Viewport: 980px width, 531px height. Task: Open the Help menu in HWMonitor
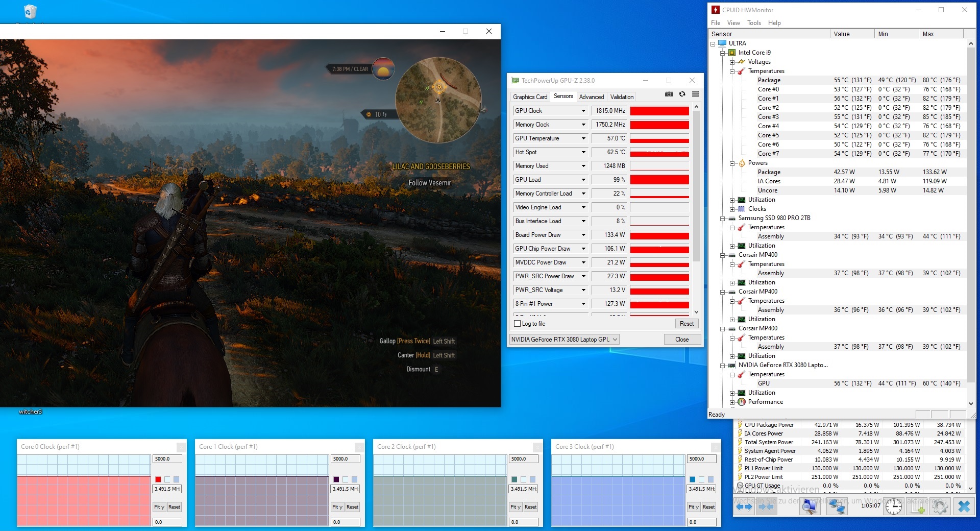click(x=774, y=23)
